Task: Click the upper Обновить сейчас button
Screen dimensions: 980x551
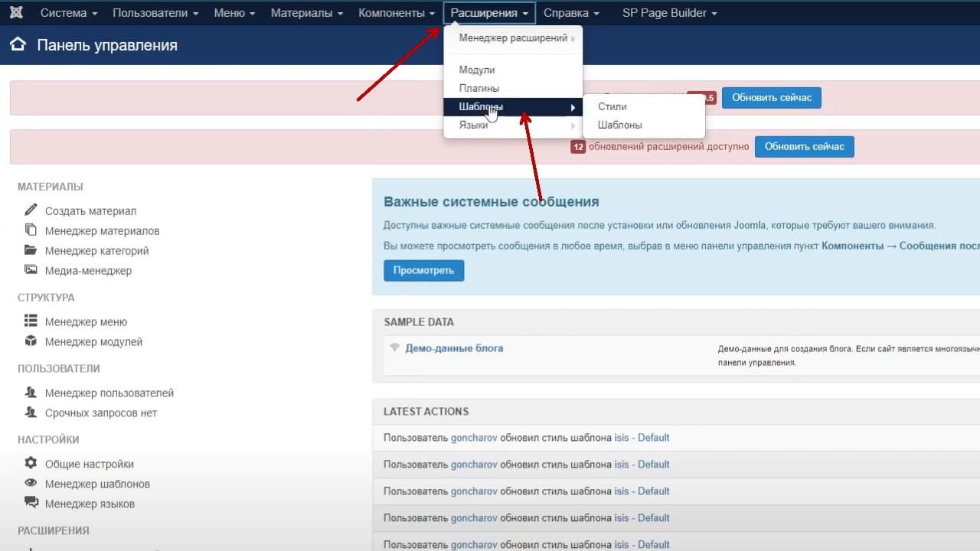Action: (772, 97)
